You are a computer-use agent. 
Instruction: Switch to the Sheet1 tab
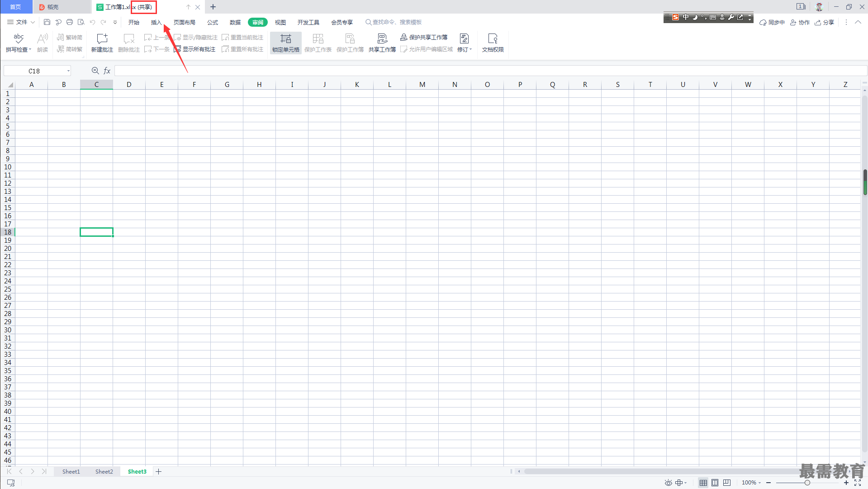pyautogui.click(x=71, y=471)
